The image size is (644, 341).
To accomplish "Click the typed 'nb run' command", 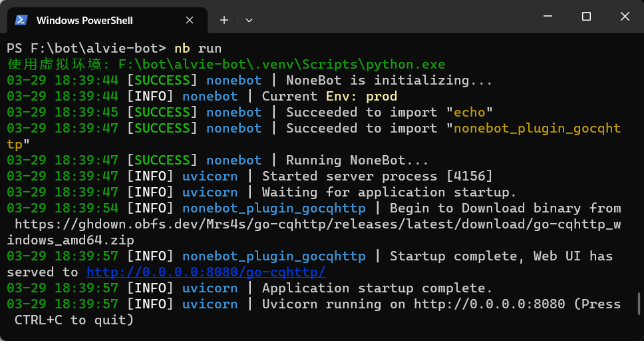I will coord(198,48).
